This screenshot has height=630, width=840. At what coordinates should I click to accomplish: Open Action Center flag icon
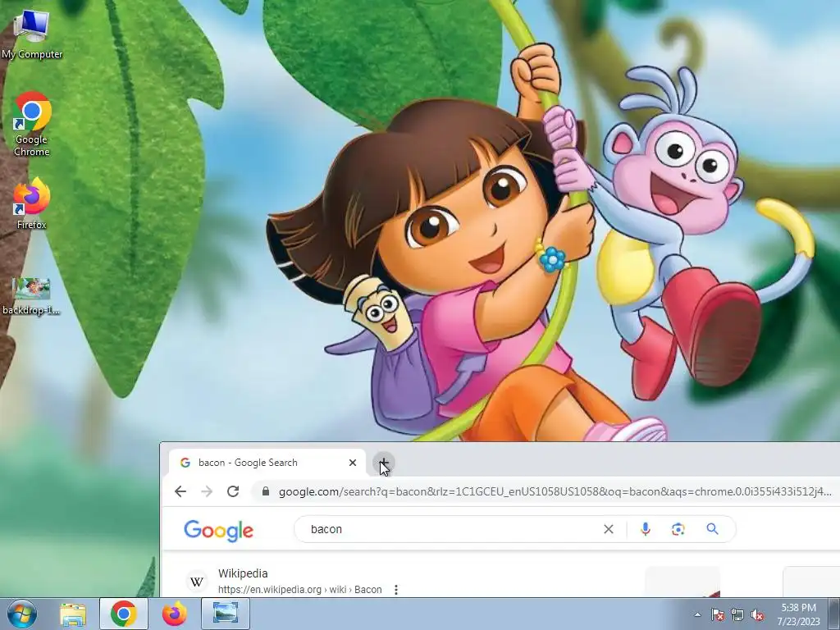tap(717, 614)
